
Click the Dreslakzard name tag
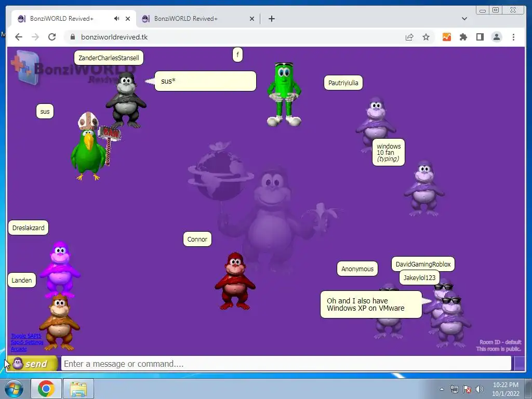(x=28, y=228)
